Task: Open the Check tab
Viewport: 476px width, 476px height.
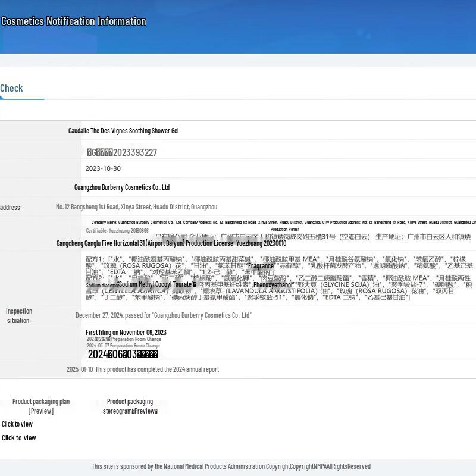Action: tap(11, 89)
